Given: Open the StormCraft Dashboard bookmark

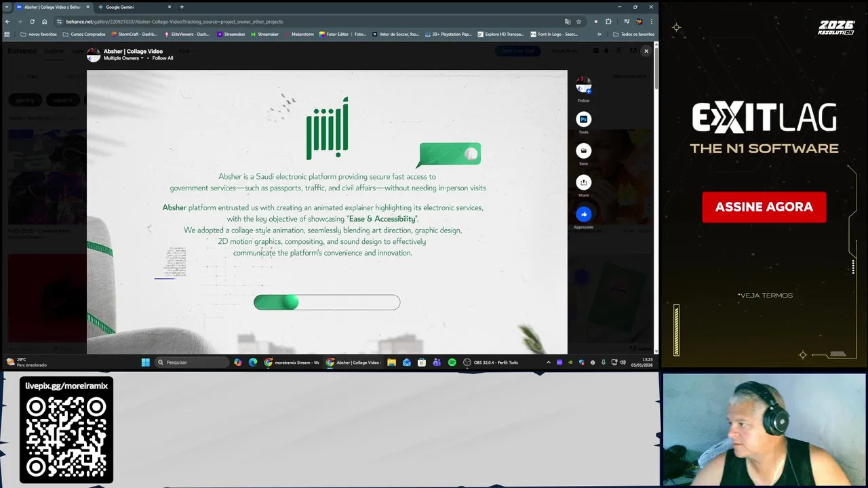Looking at the screenshot, I should [134, 34].
